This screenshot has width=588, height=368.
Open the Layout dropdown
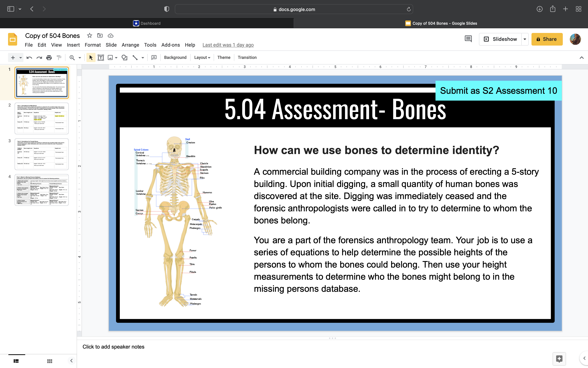coord(202,57)
